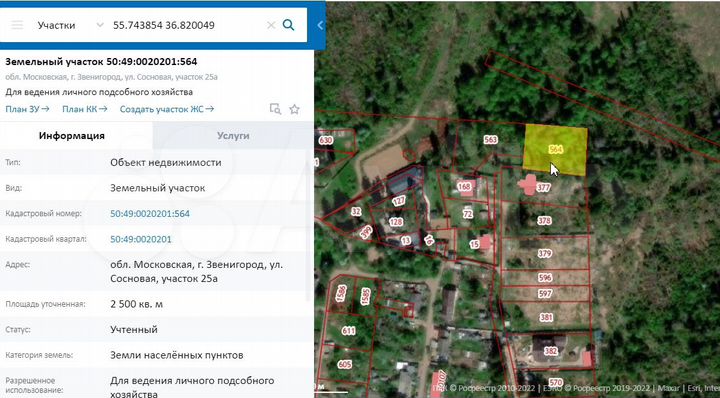Viewport: 720px width, 398px height.
Task: Select parcel 72 on the map
Action: point(467,214)
